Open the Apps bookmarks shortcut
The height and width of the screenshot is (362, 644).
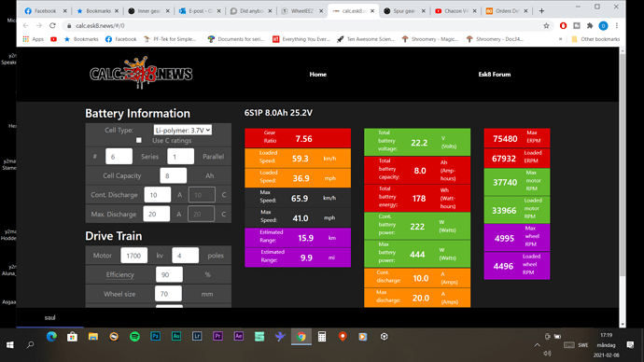tap(34, 39)
